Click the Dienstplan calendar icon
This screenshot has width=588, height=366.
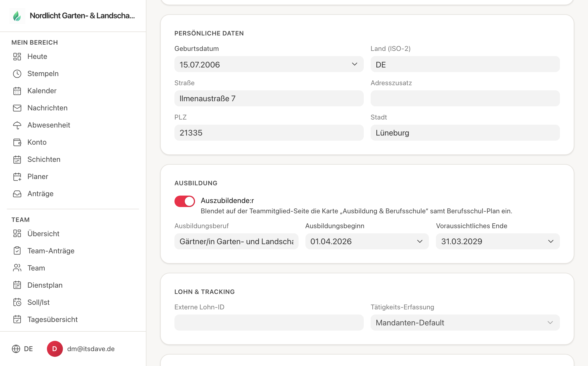pos(17,285)
